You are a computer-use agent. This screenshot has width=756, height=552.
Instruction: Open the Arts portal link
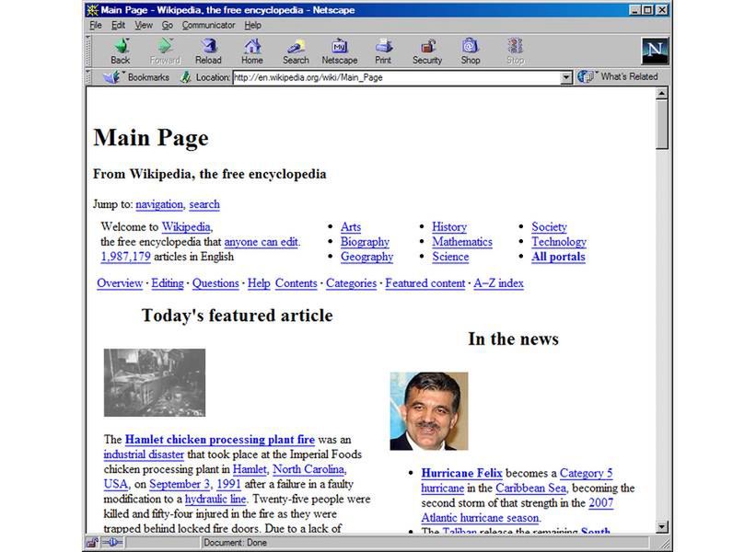pyautogui.click(x=351, y=227)
